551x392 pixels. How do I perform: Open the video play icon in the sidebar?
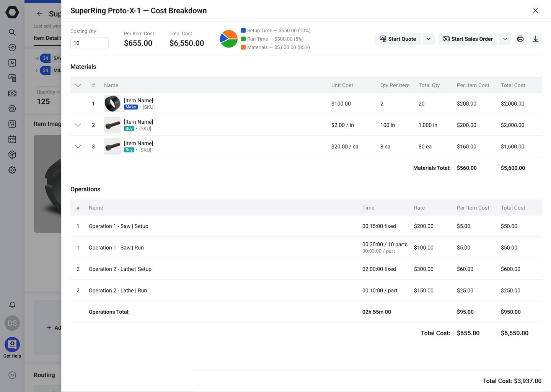click(x=12, y=63)
